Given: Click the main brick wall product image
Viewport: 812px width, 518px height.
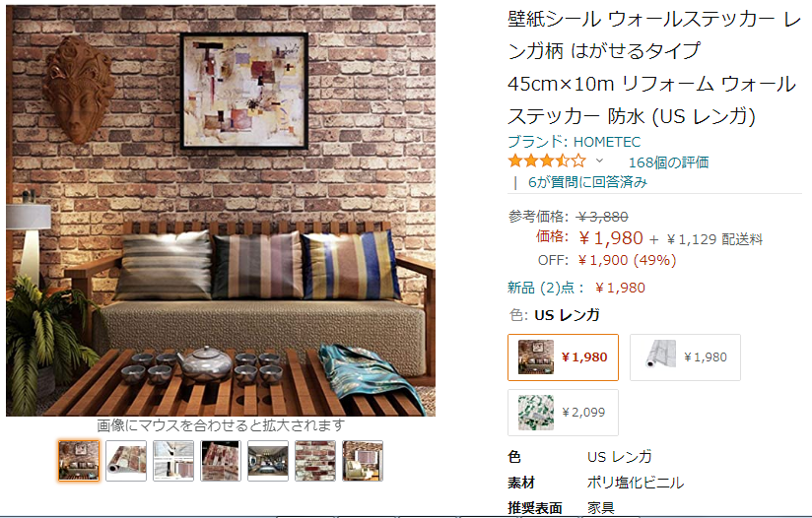Looking at the screenshot, I should point(221,211).
